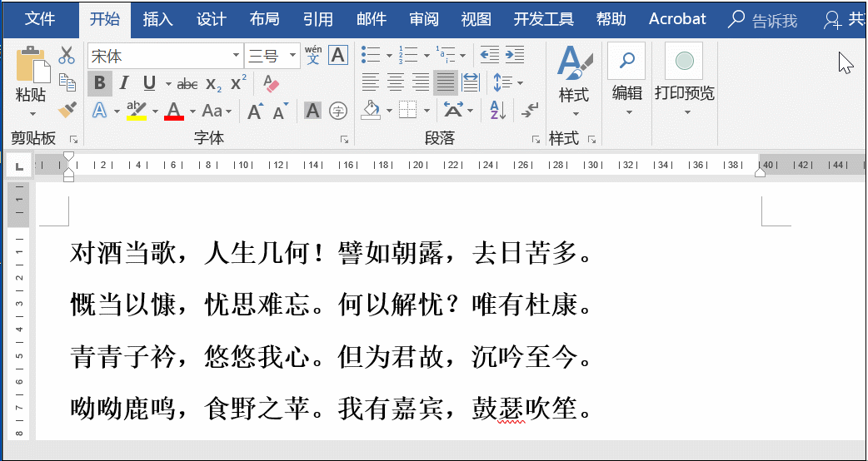Click the Sort A-Z icon

tap(497, 110)
